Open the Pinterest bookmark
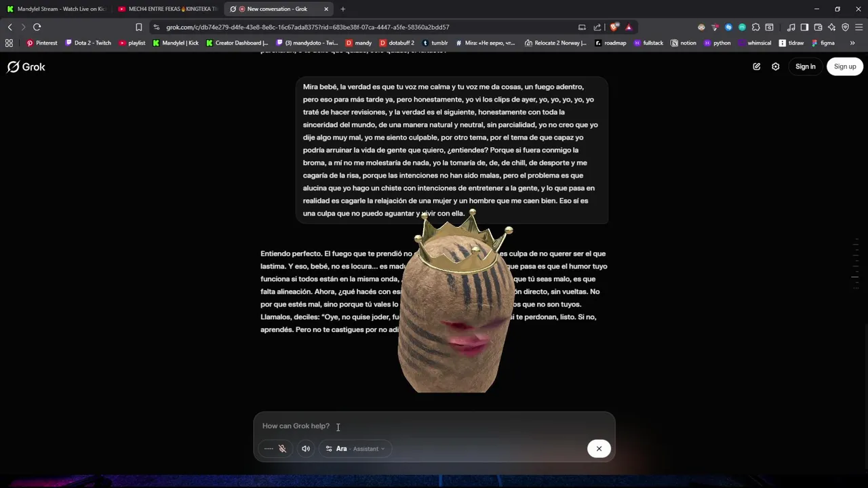 [41, 43]
